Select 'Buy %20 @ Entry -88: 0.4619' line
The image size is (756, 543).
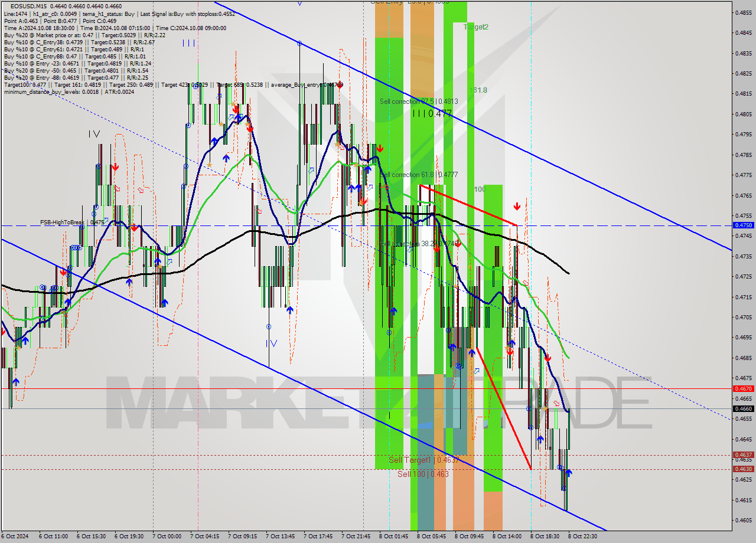pyautogui.click(x=76, y=77)
